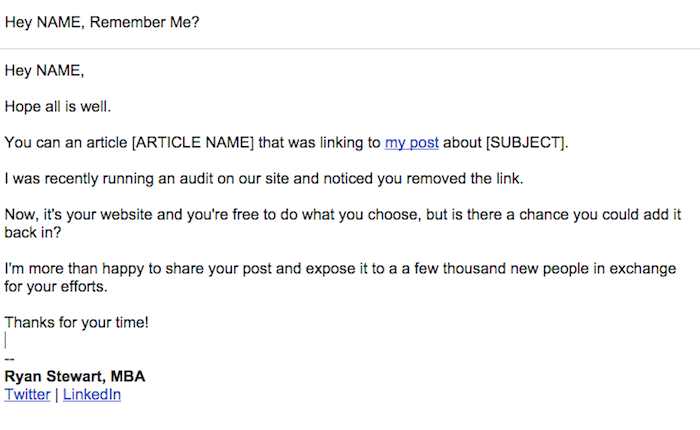Click the 'Hope all is well.' line
Image resolution: width=700 pixels, height=430 pixels.
(58, 106)
